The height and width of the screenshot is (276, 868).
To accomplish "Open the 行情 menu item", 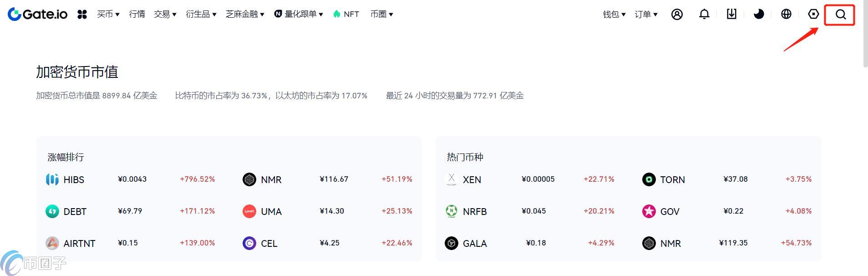I will (137, 14).
